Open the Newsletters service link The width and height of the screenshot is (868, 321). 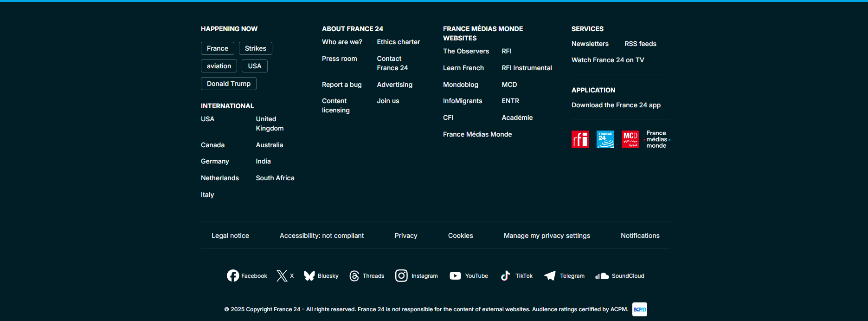590,44
